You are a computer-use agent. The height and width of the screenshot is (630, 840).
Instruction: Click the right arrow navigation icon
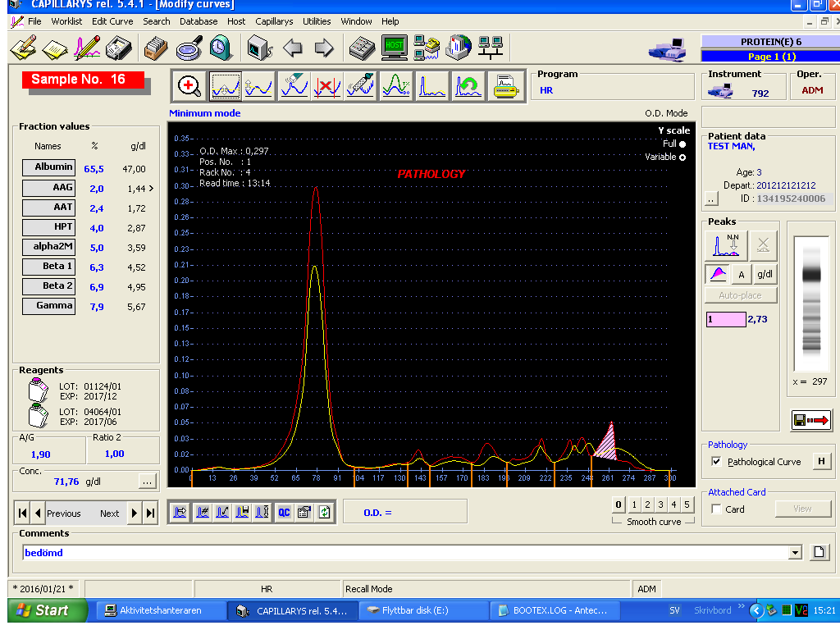[323, 48]
